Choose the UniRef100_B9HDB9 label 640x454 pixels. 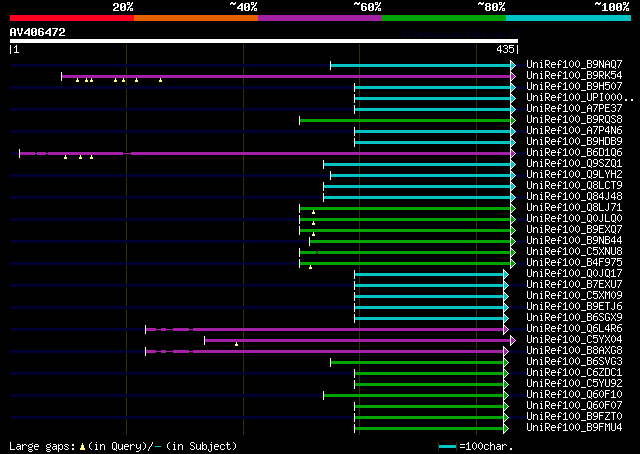pyautogui.click(x=574, y=142)
